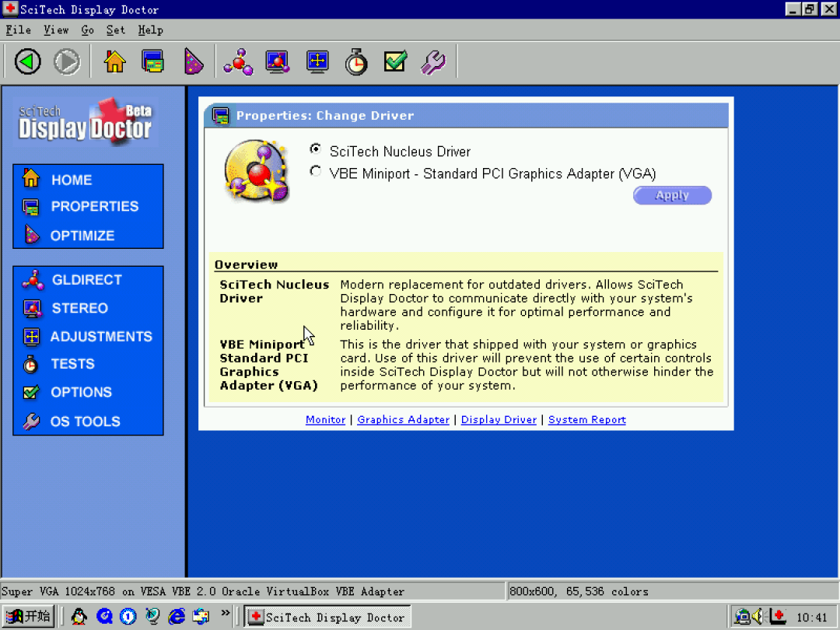This screenshot has height=630, width=840.
Task: Launch Internet Explorer from the taskbar
Action: 177,617
